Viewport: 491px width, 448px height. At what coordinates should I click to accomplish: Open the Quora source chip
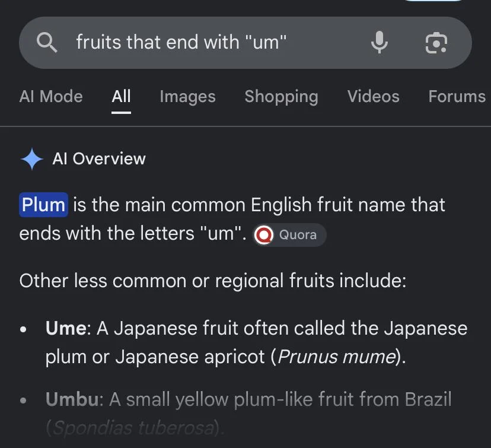point(289,234)
